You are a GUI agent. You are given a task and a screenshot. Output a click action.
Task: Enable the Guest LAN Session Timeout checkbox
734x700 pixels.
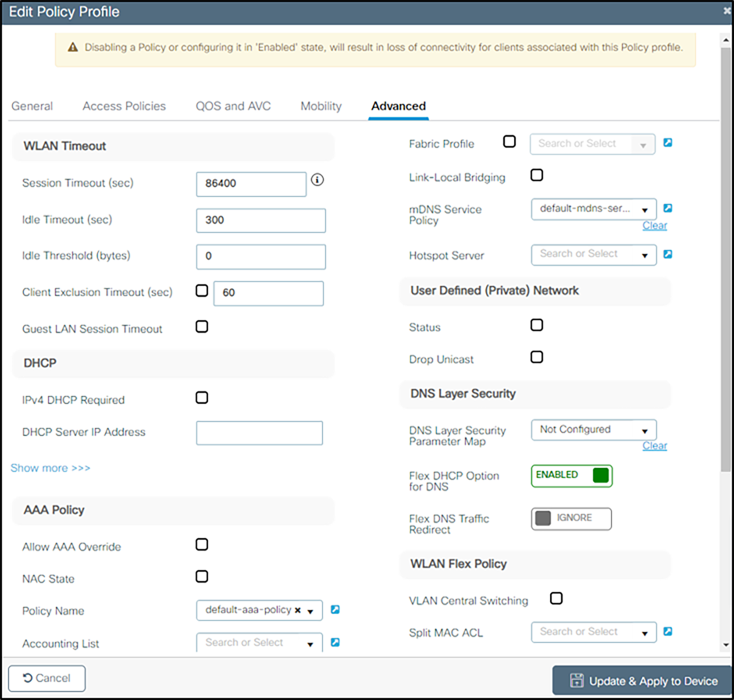(202, 327)
